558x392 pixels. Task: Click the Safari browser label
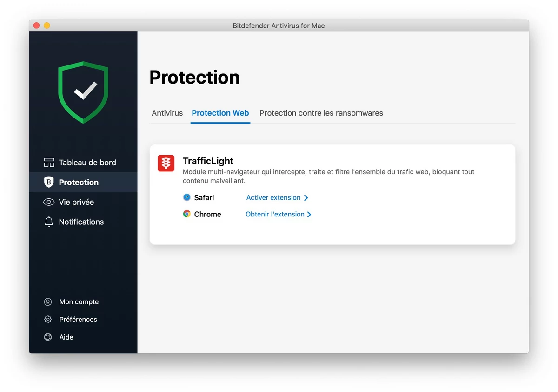(x=204, y=197)
